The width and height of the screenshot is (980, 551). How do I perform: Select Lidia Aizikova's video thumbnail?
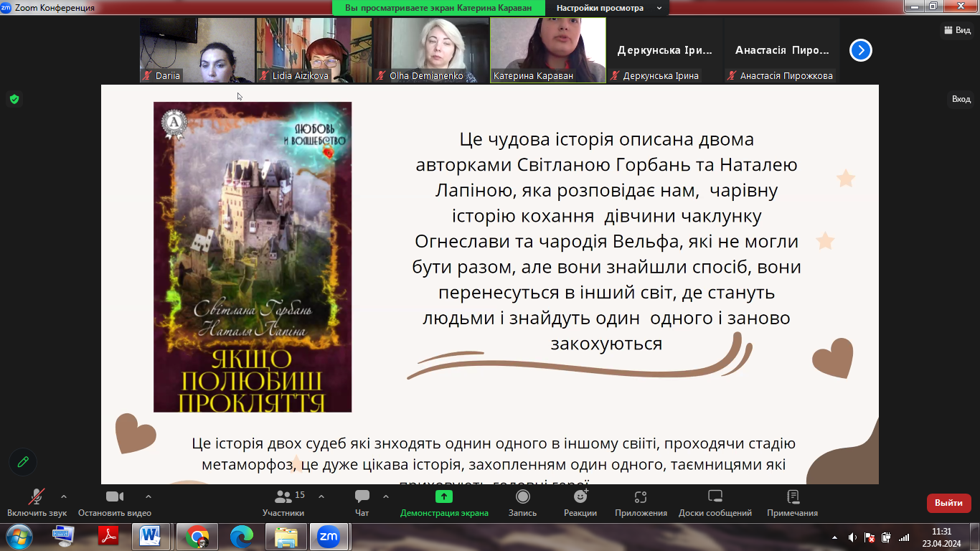314,50
